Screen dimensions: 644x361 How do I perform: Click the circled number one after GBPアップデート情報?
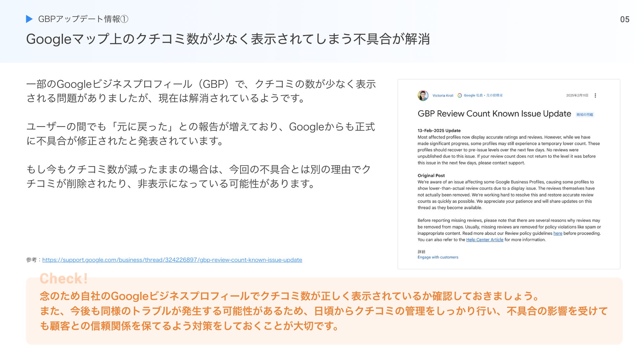(x=125, y=19)
